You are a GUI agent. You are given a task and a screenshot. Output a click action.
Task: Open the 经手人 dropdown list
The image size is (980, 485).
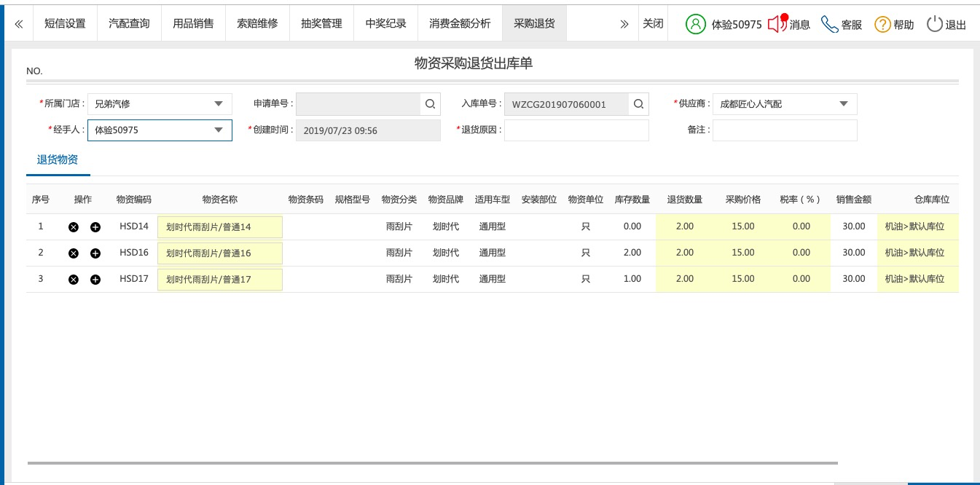(218, 130)
